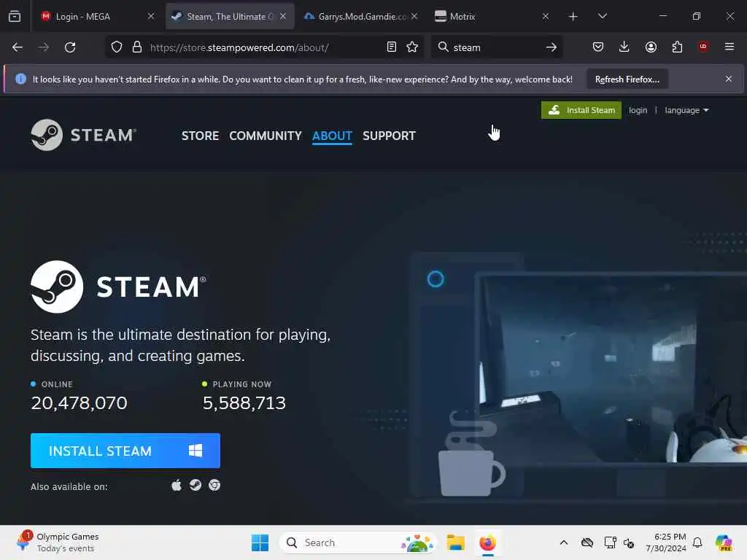747x560 pixels.
Task: Open the Pocket save icon
Action: click(598, 47)
